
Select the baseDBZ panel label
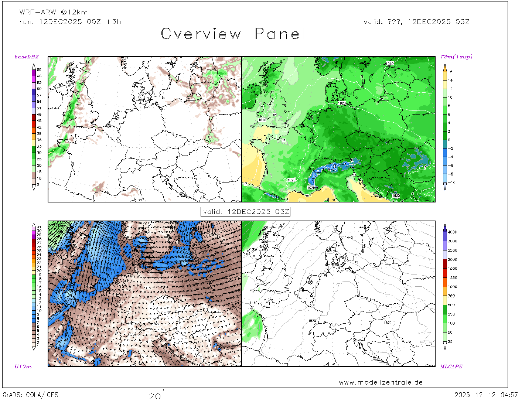tap(26, 57)
